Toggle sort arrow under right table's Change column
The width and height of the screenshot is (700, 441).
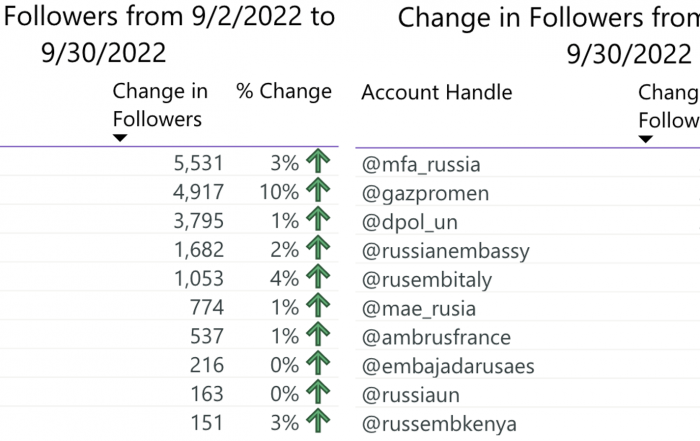(x=646, y=139)
